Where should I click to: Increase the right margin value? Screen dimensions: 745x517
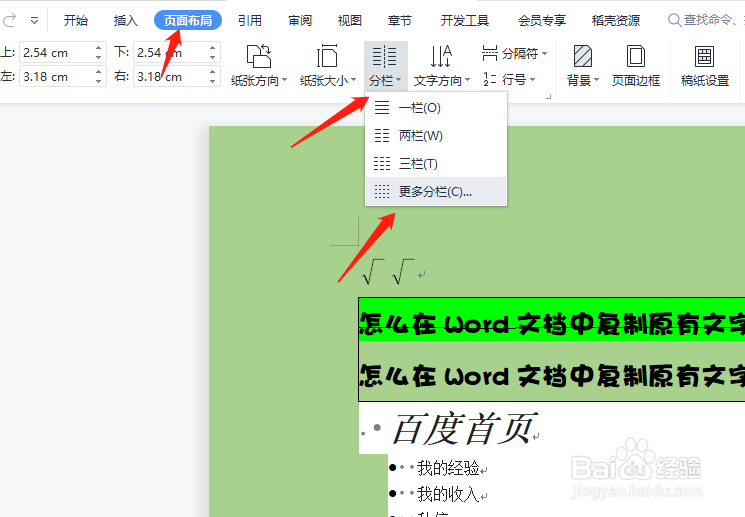click(212, 72)
